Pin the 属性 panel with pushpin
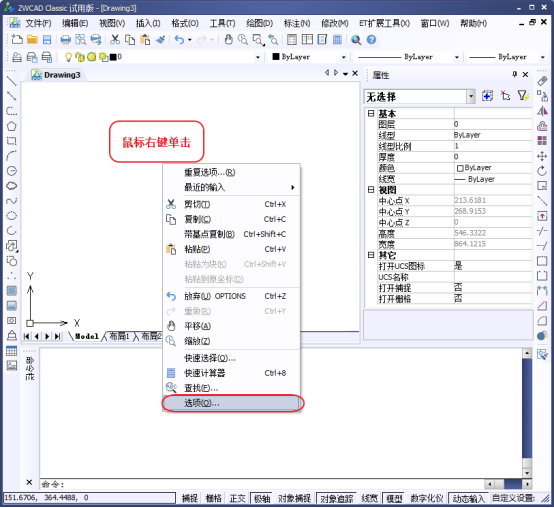 pos(514,74)
